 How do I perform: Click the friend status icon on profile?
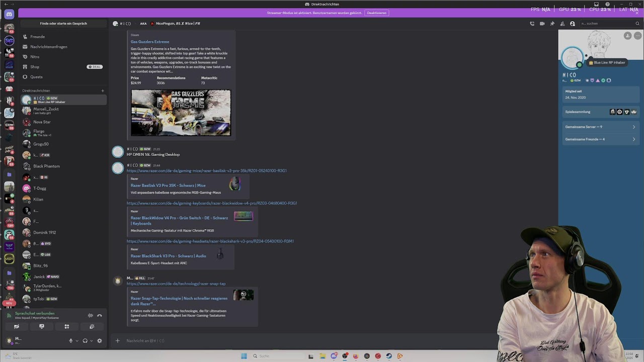click(627, 36)
